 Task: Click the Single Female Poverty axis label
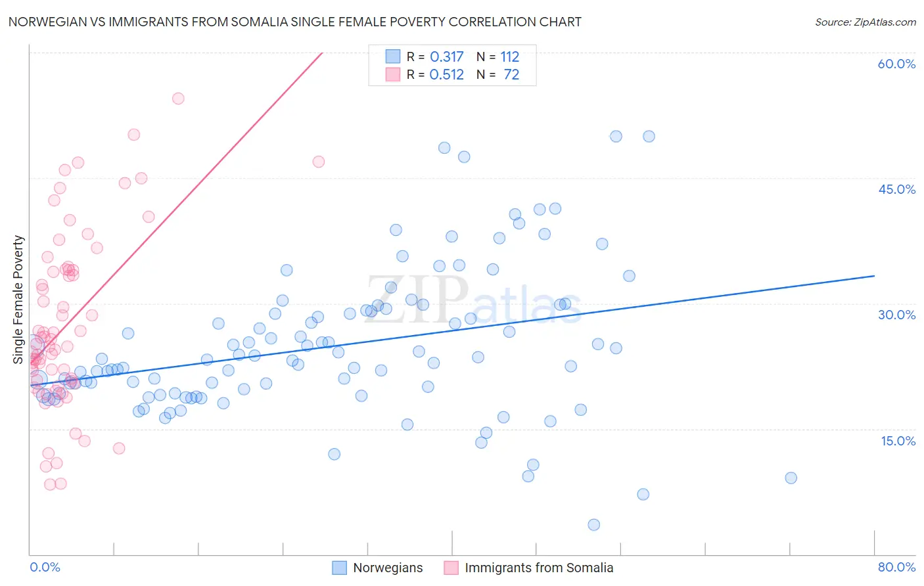point(18,300)
